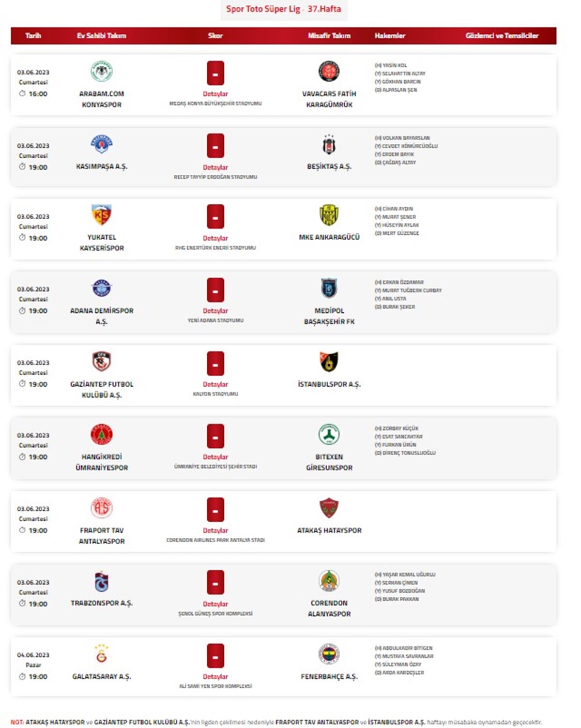The height and width of the screenshot is (728, 581).
Task: Click the Fenerbahçe A.Ş. crest
Action: pyautogui.click(x=329, y=654)
